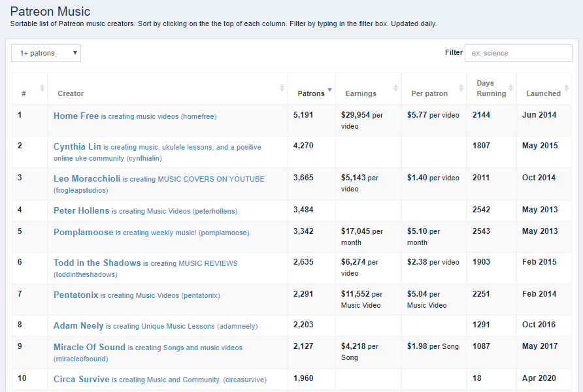This screenshot has height=392, width=583.
Task: Open the Peter Hollens creator link
Action: [x=145, y=210]
